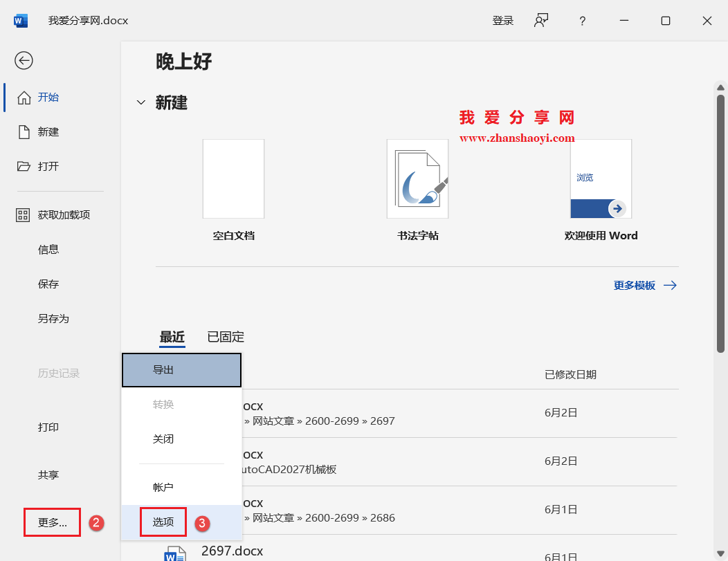Open the 更多... menu item
728x561 pixels.
(x=52, y=522)
